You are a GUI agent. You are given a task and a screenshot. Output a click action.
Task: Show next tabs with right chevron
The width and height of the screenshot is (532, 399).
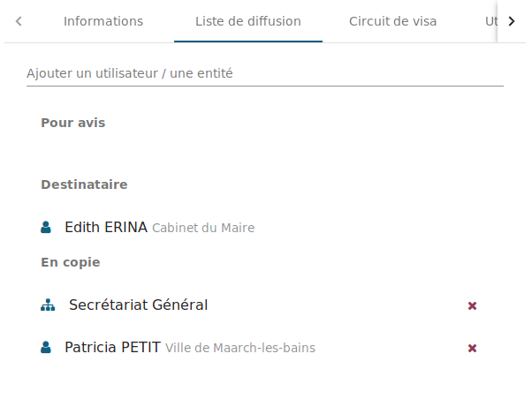512,21
